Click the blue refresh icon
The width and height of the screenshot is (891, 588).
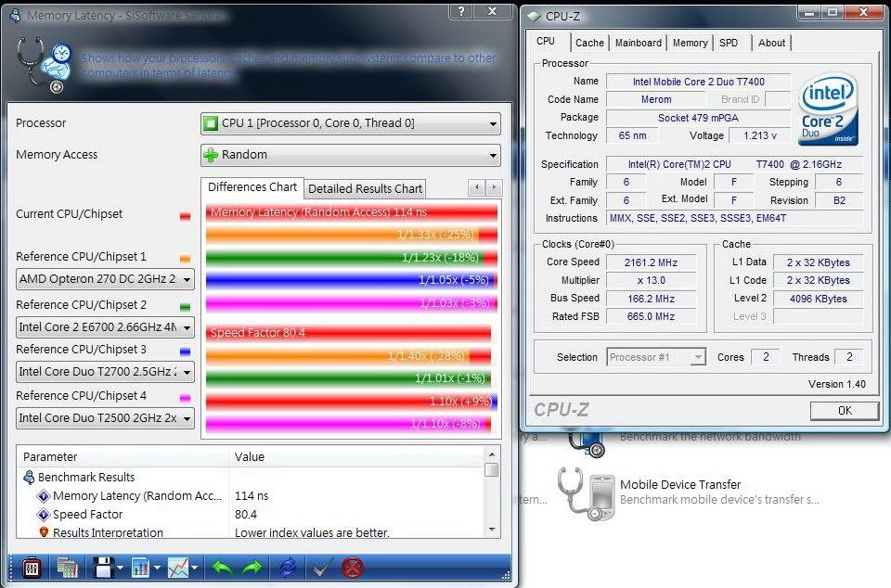pyautogui.click(x=288, y=567)
